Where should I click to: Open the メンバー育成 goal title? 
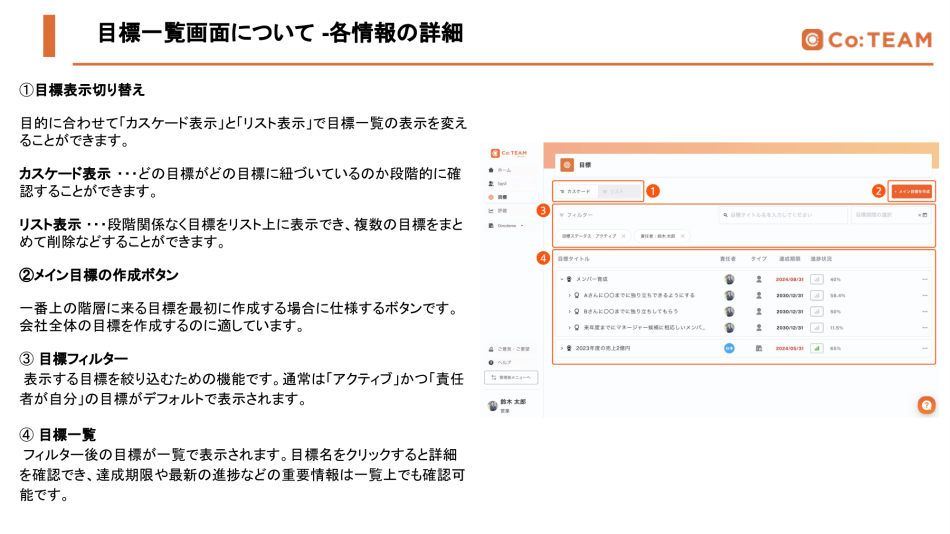pyautogui.click(x=592, y=279)
